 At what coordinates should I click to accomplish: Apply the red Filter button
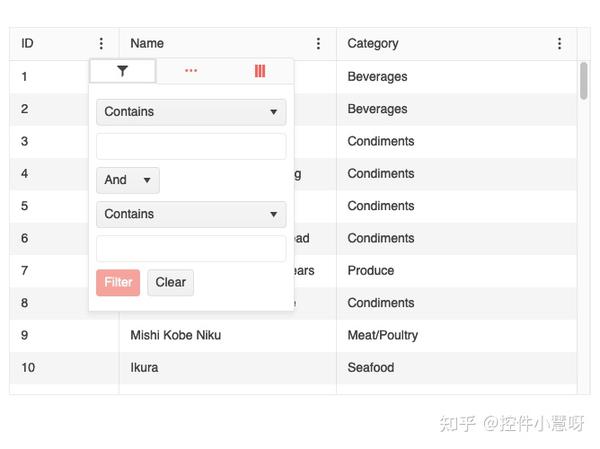pyautogui.click(x=118, y=282)
